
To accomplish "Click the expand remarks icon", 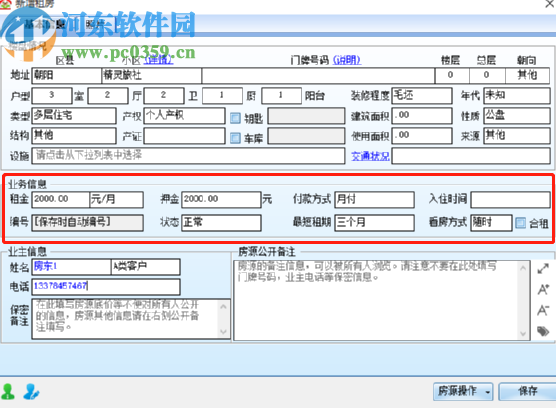I will pyautogui.click(x=543, y=269).
